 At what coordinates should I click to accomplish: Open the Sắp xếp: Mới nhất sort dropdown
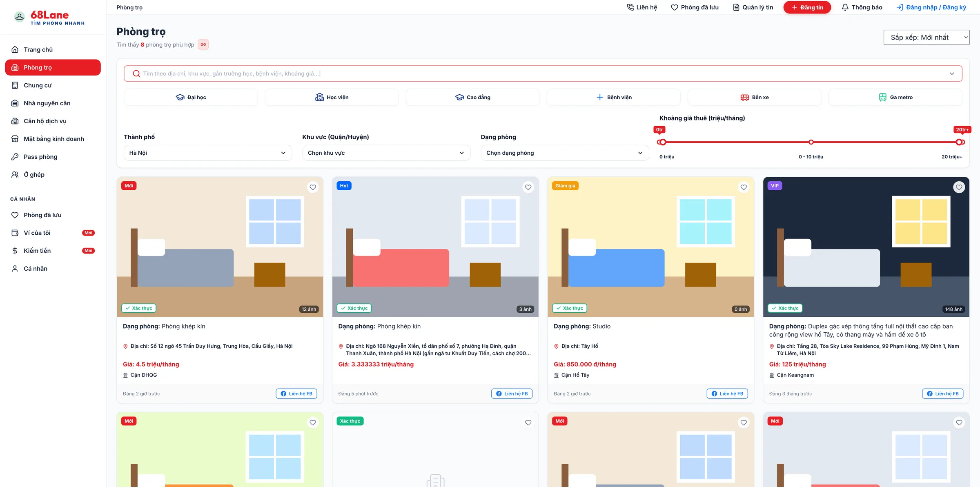(927, 38)
